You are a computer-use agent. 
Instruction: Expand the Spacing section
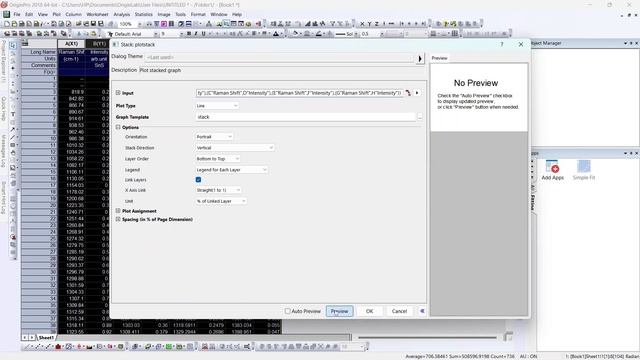click(x=118, y=219)
